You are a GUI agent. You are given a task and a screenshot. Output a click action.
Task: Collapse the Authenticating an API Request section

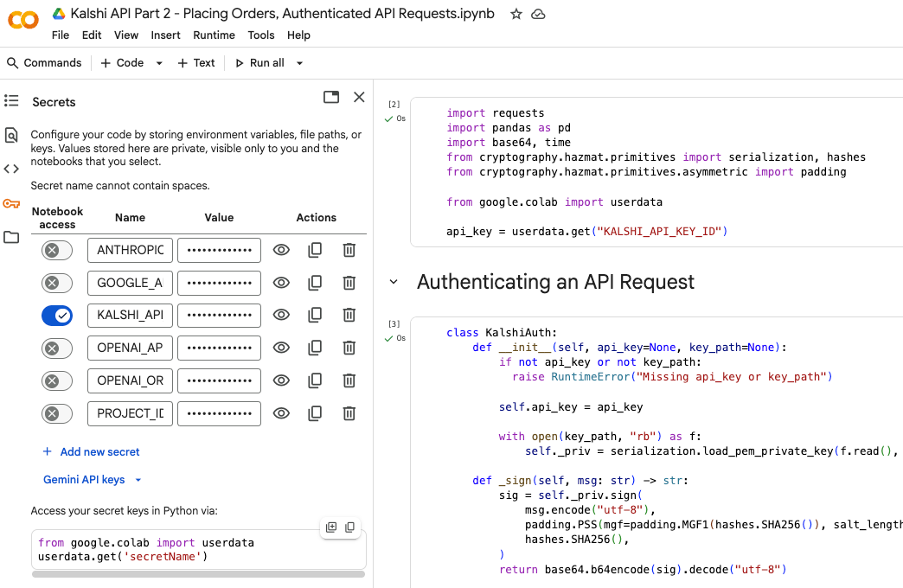click(x=394, y=282)
